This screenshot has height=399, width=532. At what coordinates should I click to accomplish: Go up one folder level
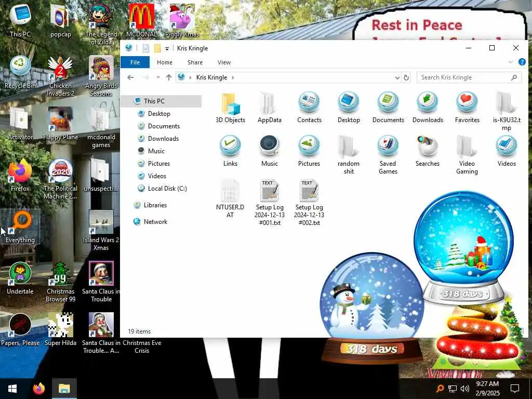169,77
